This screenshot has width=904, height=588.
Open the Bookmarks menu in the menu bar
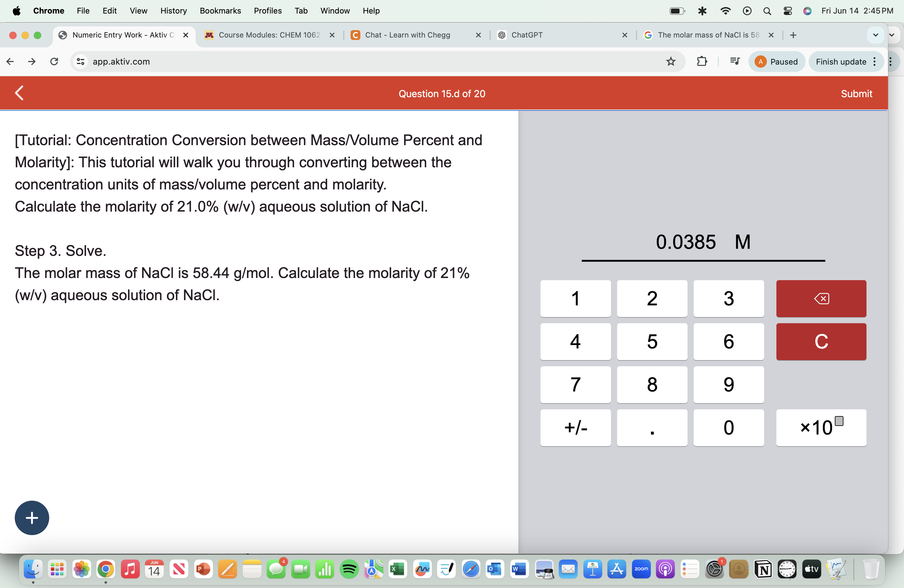[x=220, y=11]
